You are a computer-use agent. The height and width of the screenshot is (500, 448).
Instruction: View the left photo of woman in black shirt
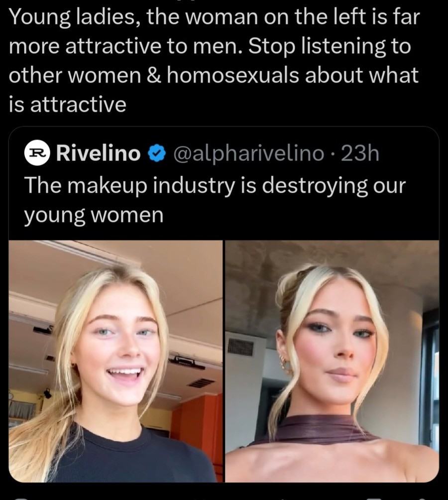[115, 361]
